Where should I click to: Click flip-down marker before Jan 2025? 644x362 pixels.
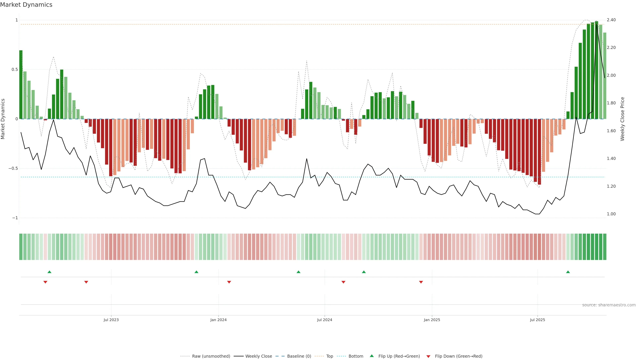421,282
